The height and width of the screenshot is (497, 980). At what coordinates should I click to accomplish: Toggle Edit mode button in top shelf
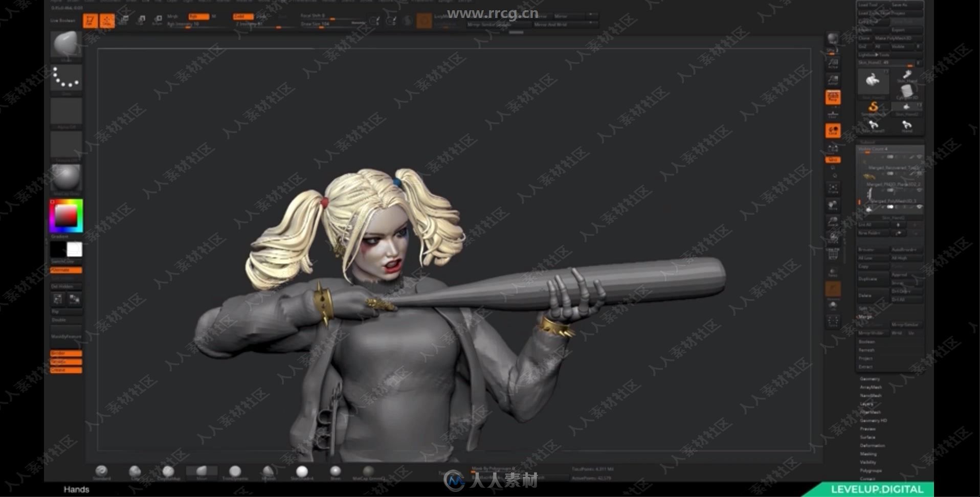tap(90, 21)
